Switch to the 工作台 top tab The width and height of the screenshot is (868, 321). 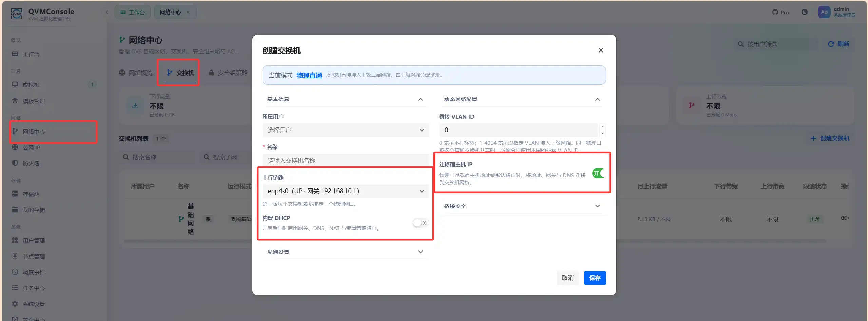[133, 12]
